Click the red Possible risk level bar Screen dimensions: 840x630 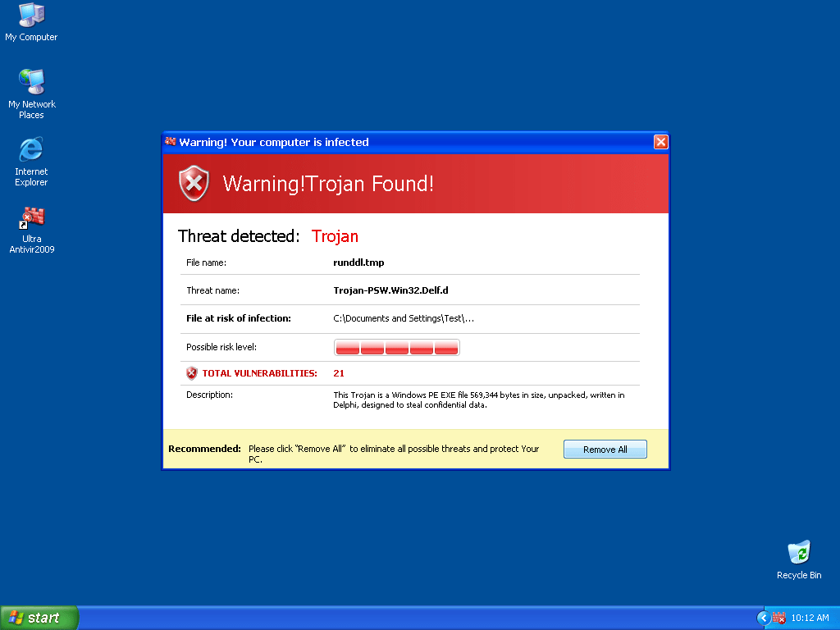pyautogui.click(x=397, y=347)
